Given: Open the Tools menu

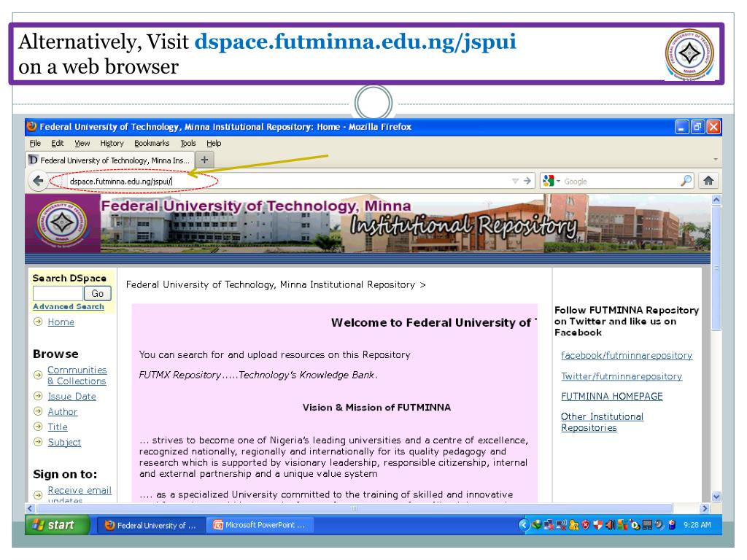Looking at the screenshot, I should click(188, 144).
